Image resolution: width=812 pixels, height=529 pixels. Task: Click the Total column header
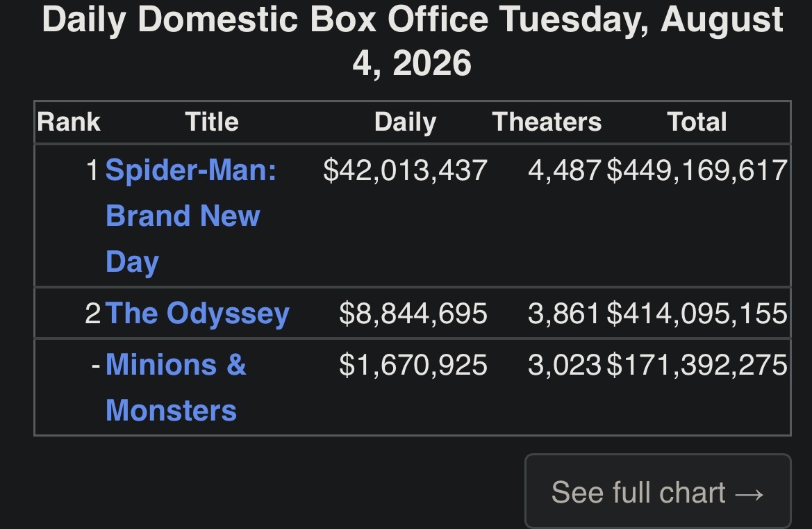tap(697, 122)
